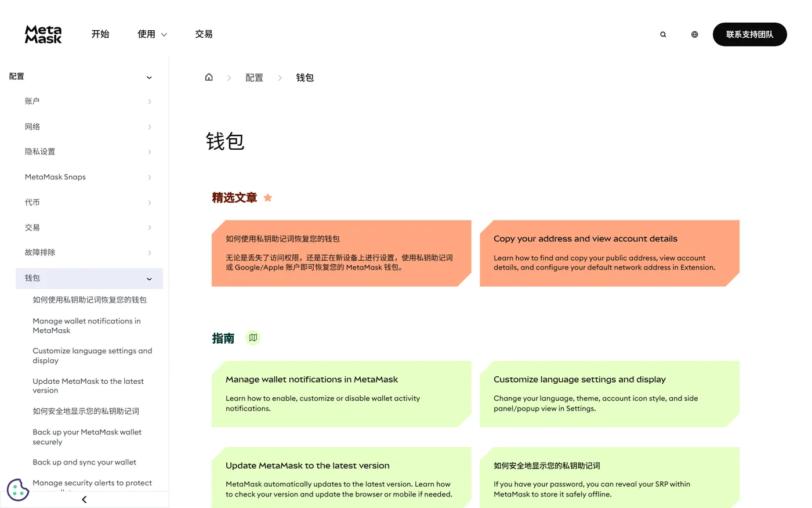Open the 使用 dropdown menu
Viewport: 812px width, 508px height.
(152, 34)
